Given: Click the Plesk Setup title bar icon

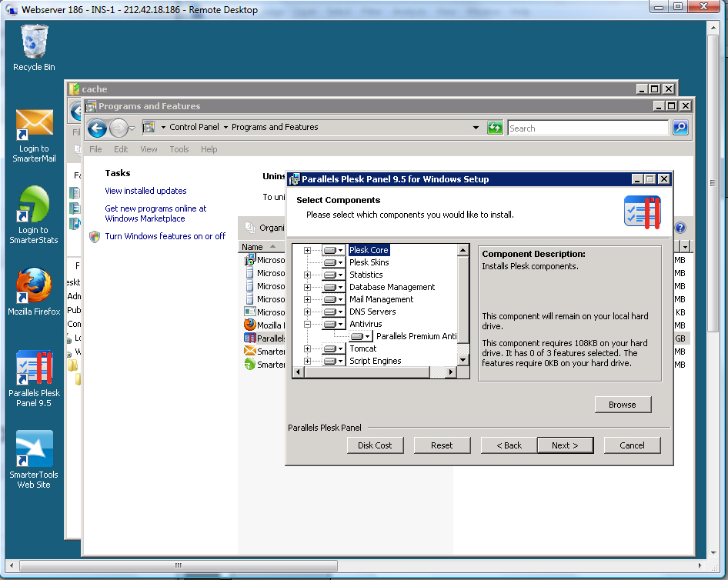Looking at the screenshot, I should [x=294, y=179].
